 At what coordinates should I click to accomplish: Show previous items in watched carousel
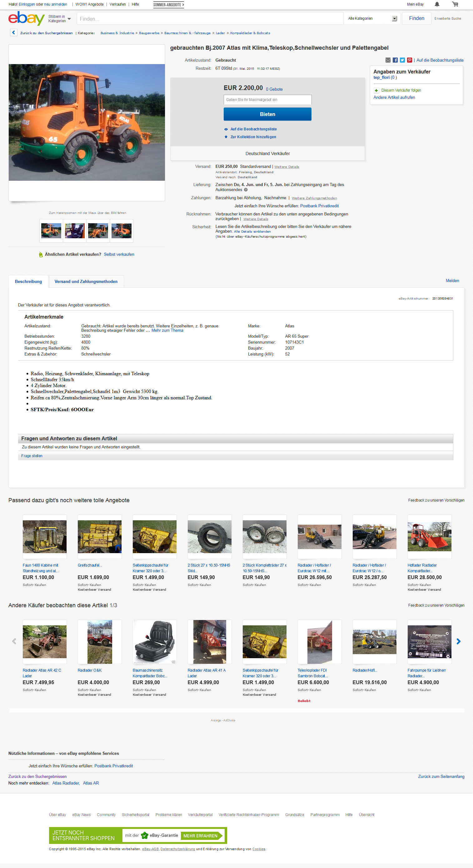tap(14, 641)
